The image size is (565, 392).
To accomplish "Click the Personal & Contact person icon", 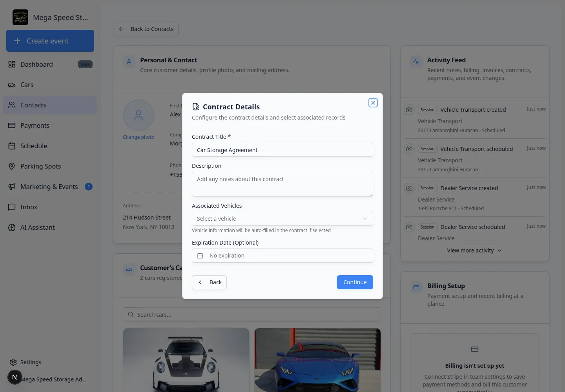I will click(129, 62).
